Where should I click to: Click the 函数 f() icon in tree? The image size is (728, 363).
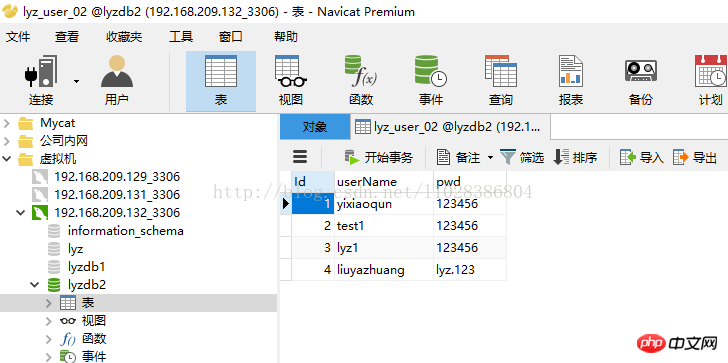pyautogui.click(x=68, y=339)
